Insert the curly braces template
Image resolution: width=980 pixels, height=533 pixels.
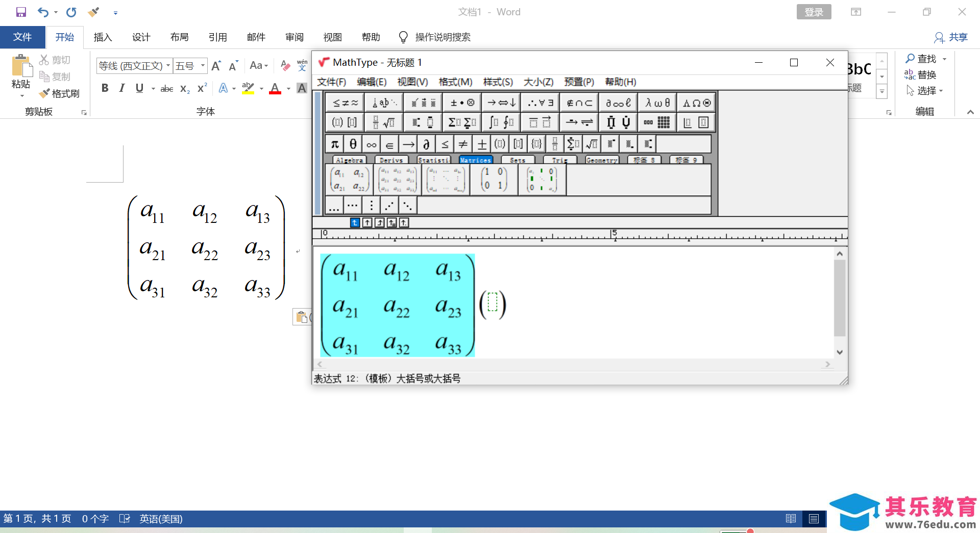tap(536, 144)
